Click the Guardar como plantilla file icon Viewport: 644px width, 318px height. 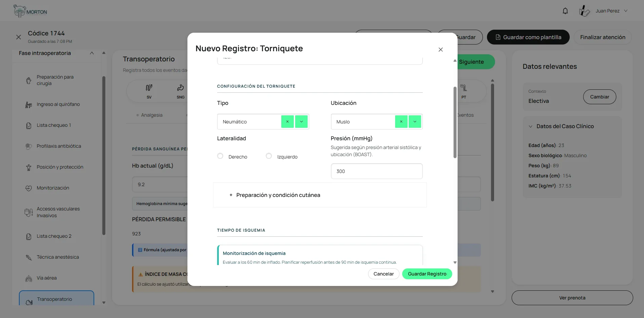[x=498, y=37]
